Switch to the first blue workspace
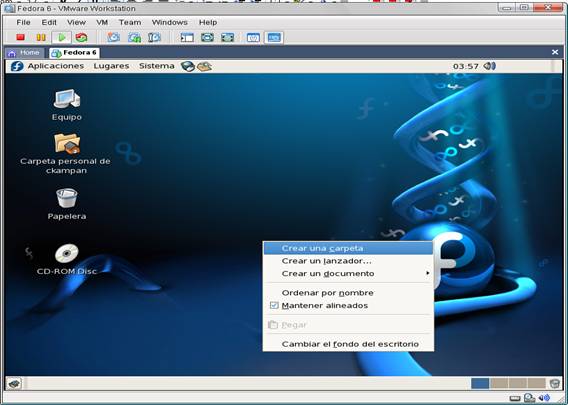The width and height of the screenshot is (568, 405). pos(480,383)
